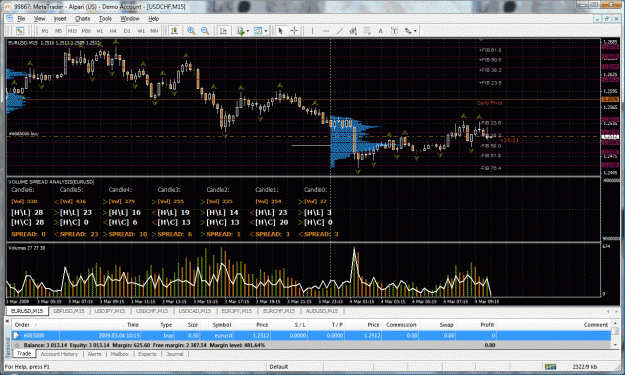The width and height of the screenshot is (625, 375).
Task: Open the Experts terminal tab
Action: coord(147,354)
